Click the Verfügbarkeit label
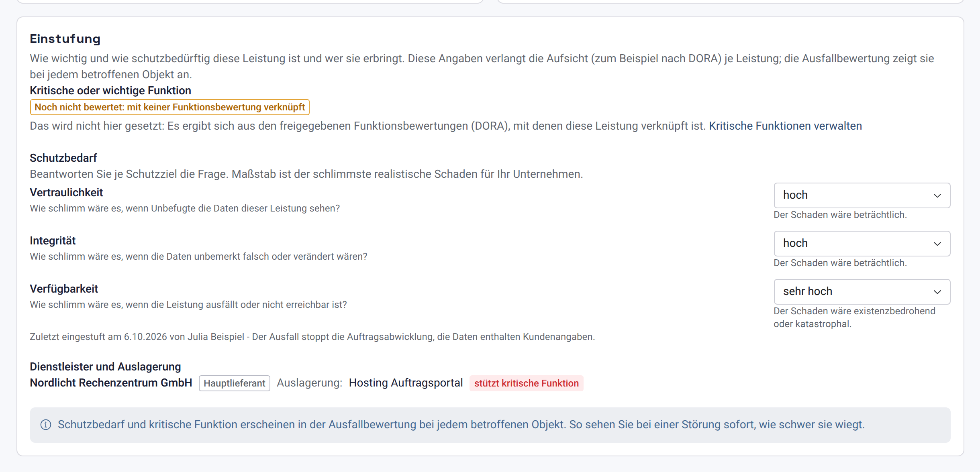Viewport: 980px width, 472px height. tap(64, 289)
